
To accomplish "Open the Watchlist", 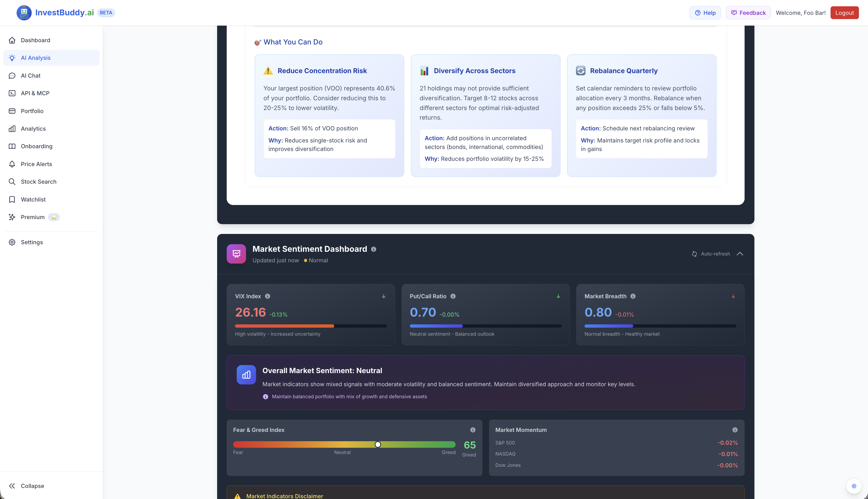I will click(x=33, y=199).
